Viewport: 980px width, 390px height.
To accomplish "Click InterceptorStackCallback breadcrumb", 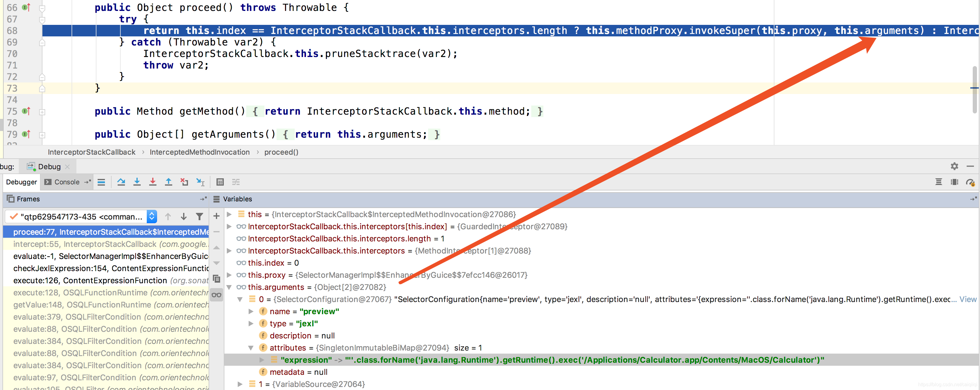I will [91, 152].
